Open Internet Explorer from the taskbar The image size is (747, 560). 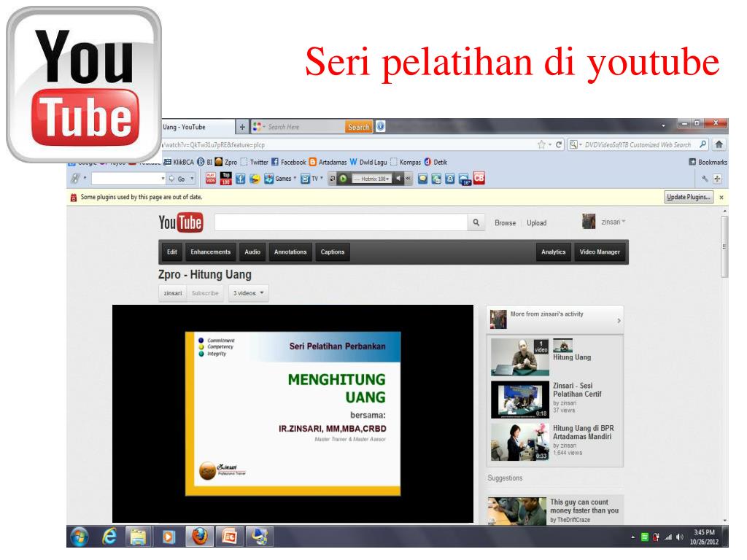click(109, 537)
